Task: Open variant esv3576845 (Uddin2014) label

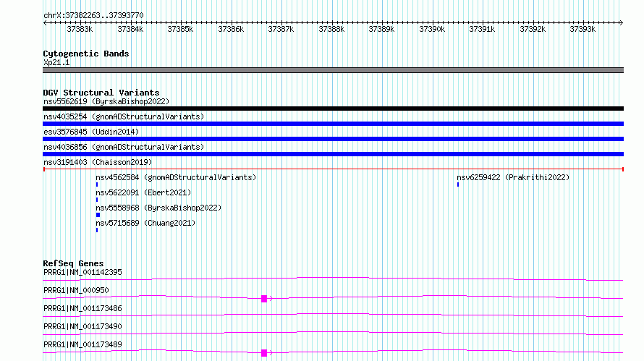Action: tap(91, 132)
